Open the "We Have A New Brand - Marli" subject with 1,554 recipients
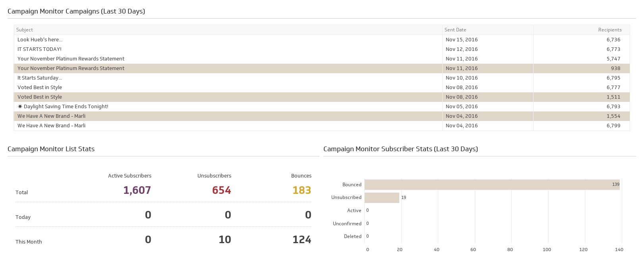This screenshot has width=644, height=275. [x=51, y=116]
